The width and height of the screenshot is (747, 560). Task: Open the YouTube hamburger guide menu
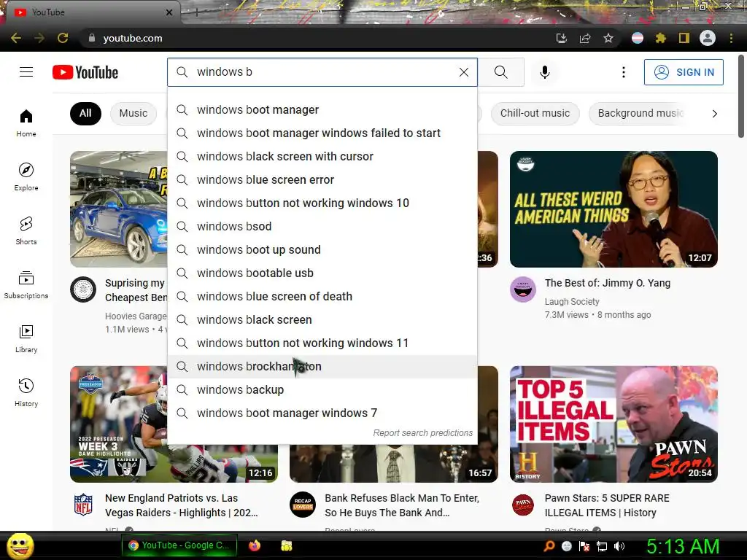(x=26, y=72)
